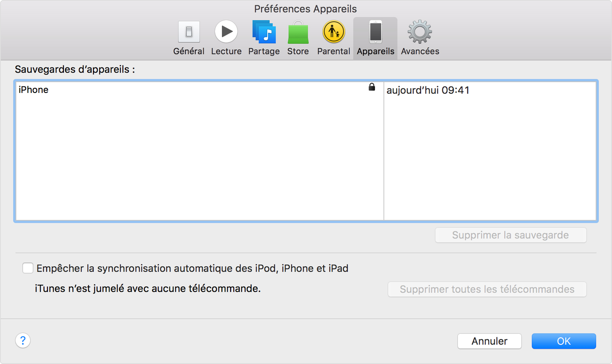
Task: Enable empêcher la synchronisation automatique checkbox
Action: tap(27, 268)
